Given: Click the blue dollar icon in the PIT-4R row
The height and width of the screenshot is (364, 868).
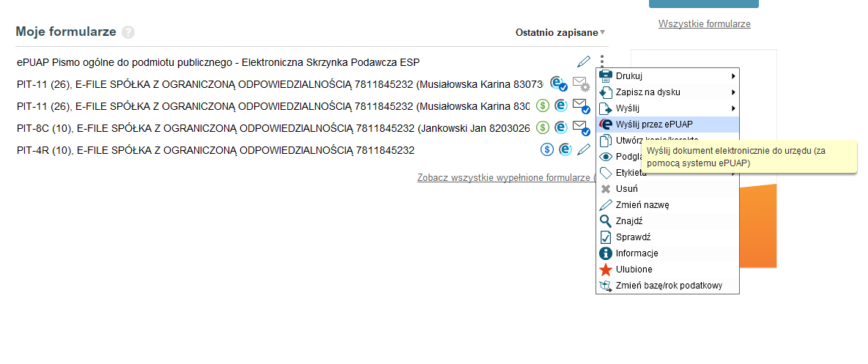Looking at the screenshot, I should coord(547,149).
